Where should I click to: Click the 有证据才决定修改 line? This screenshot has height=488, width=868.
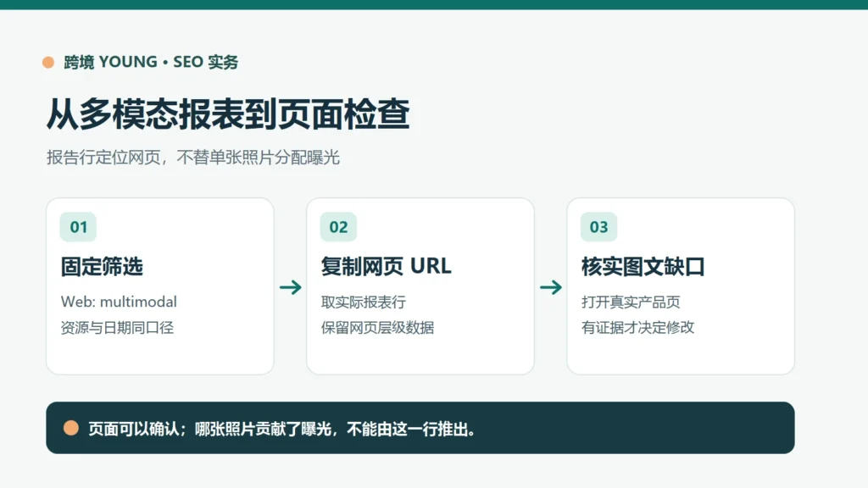[637, 328]
